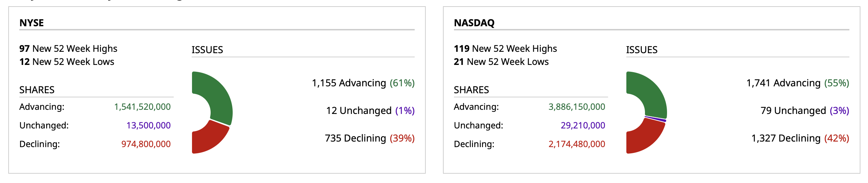Viewport: 868px width, 183px height.
Task: Click the NASDAQ ISSUES section heading
Action: tap(642, 50)
